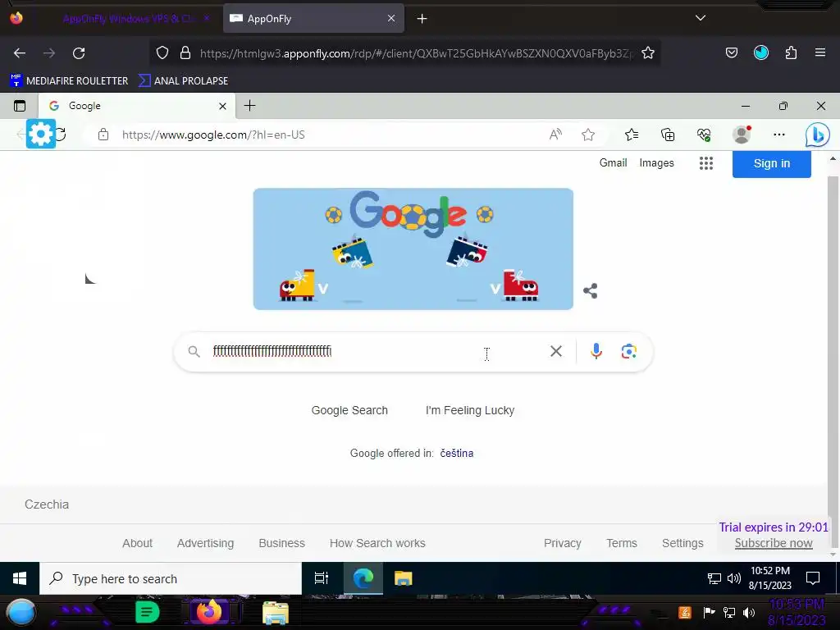Open Bing chat sidebar button
The height and width of the screenshot is (630, 840).
tap(818, 135)
